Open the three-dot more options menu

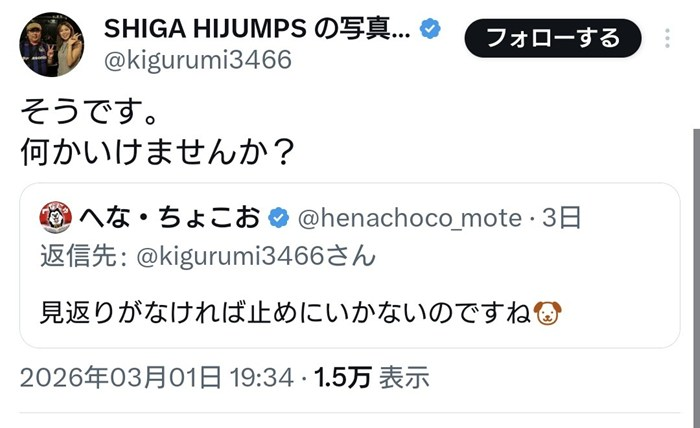pyautogui.click(x=668, y=40)
